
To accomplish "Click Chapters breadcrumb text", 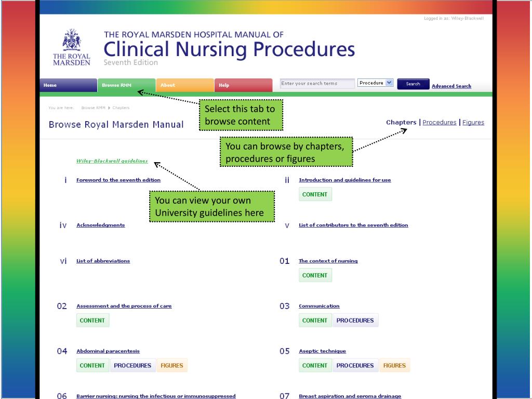I will [121, 108].
